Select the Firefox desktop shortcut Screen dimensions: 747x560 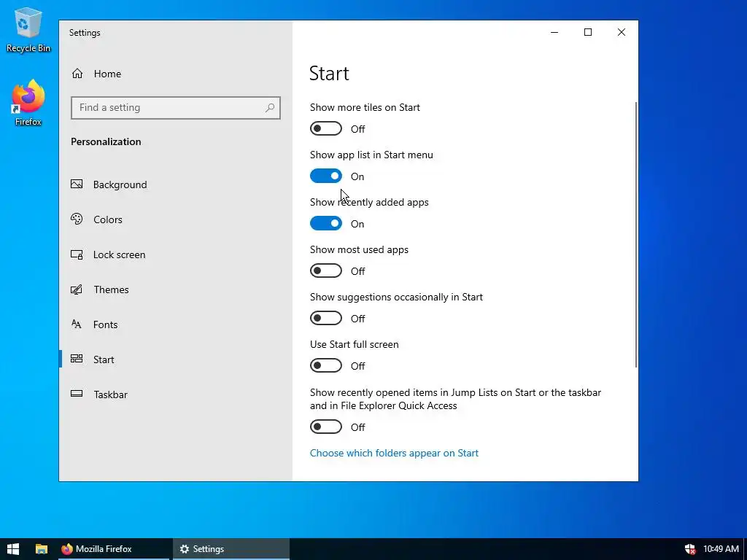[x=28, y=103]
